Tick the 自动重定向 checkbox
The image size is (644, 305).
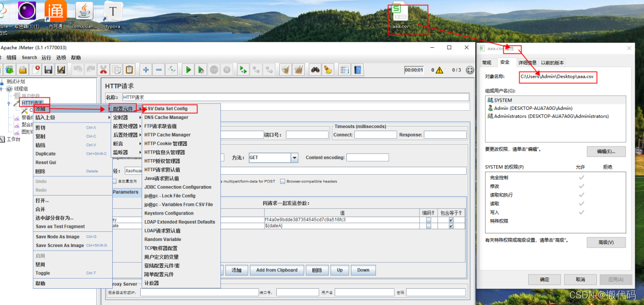[x=114, y=181]
